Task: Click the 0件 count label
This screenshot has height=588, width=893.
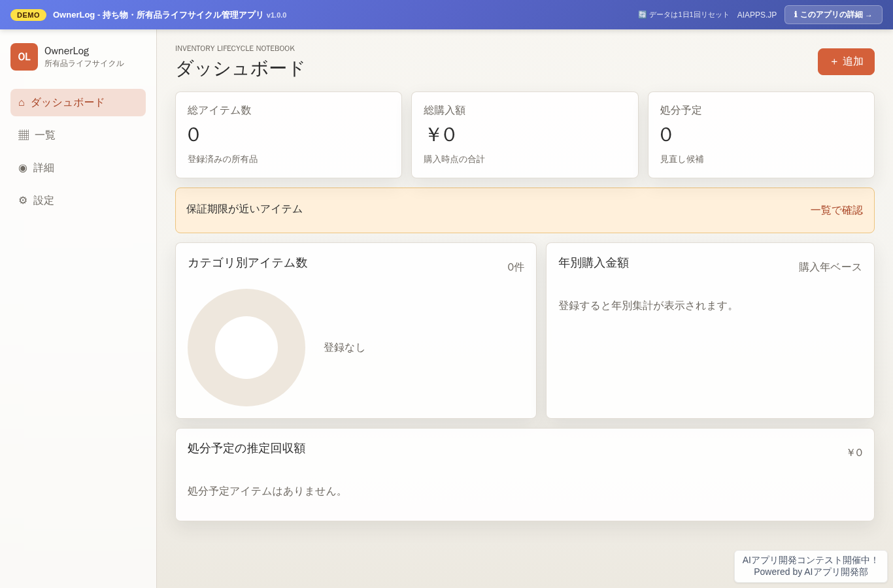Action: point(516,267)
